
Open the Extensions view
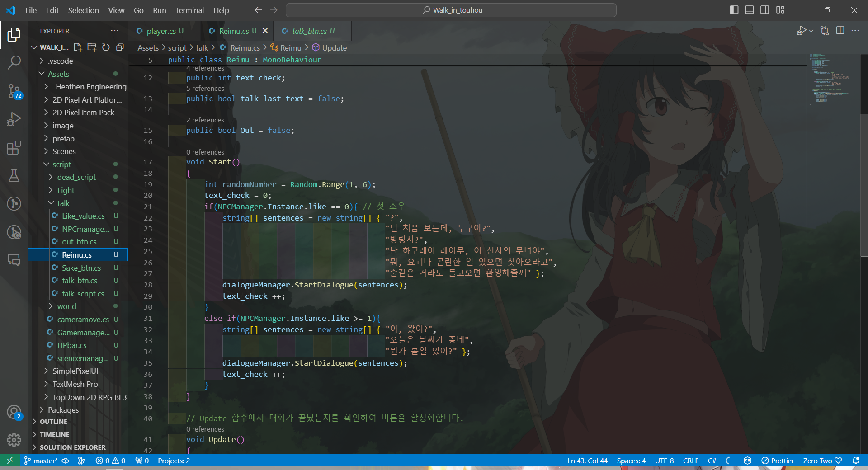pyautogui.click(x=14, y=148)
